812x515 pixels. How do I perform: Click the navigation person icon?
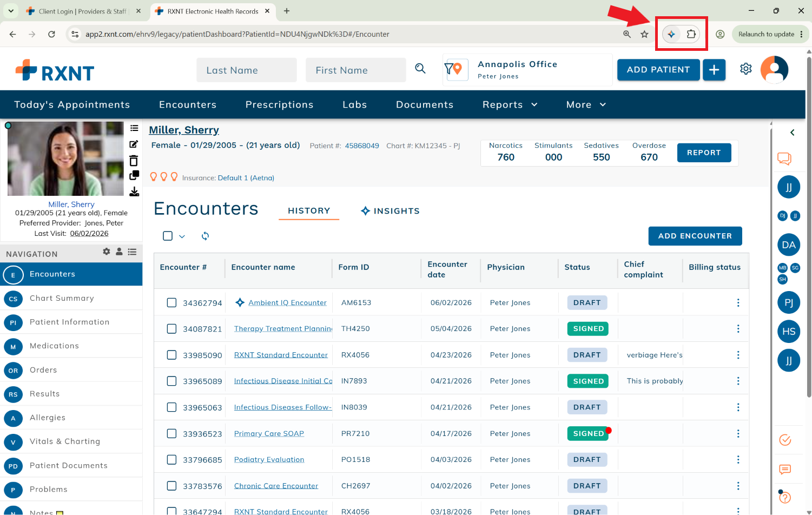119,252
